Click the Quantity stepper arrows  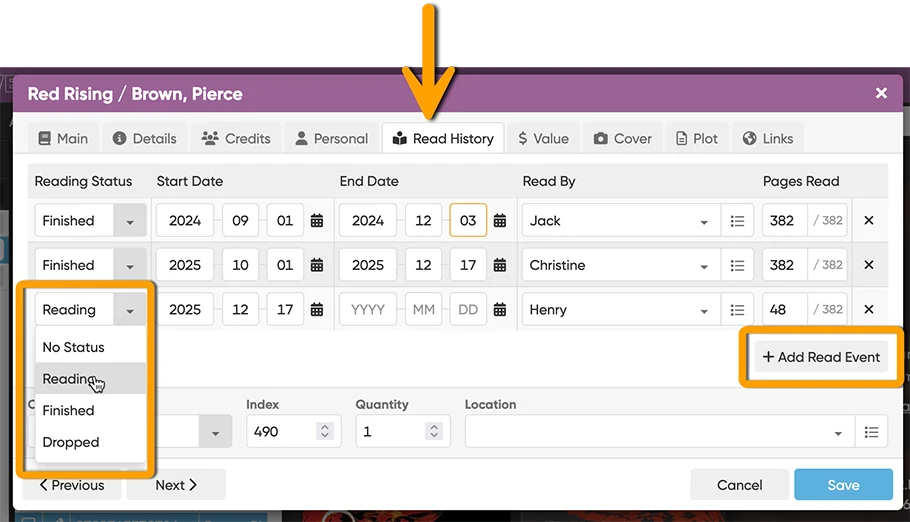tap(433, 431)
